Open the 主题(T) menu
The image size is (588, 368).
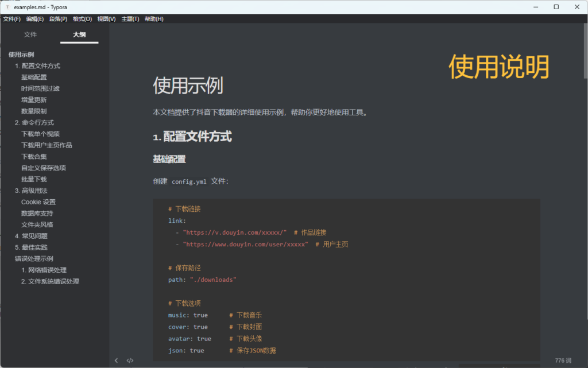130,19
